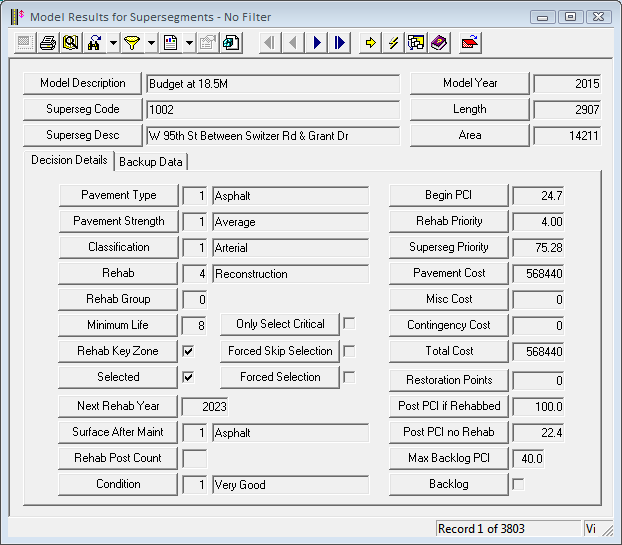Image resolution: width=622 pixels, height=545 pixels.
Task: Click the red exit window icon
Action: click(x=470, y=42)
